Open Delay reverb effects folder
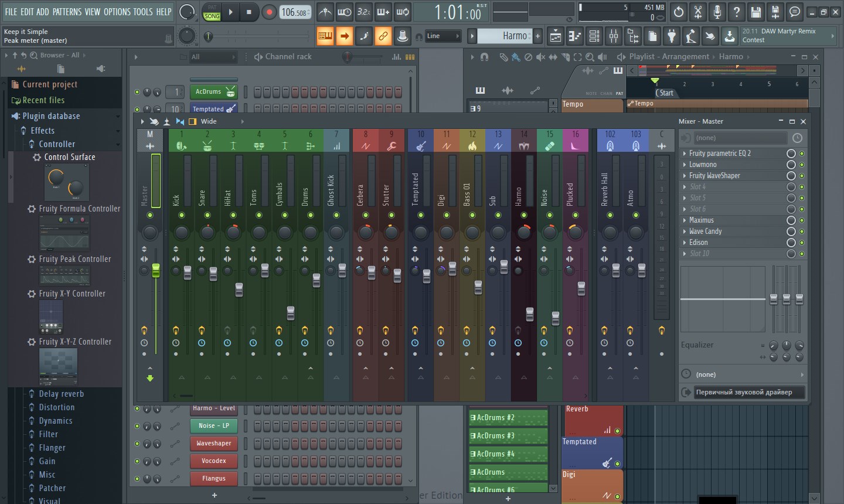This screenshot has height=504, width=844. tap(61, 394)
